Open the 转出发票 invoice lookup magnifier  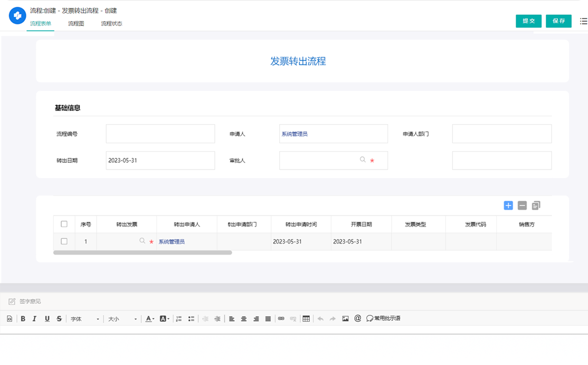141,240
